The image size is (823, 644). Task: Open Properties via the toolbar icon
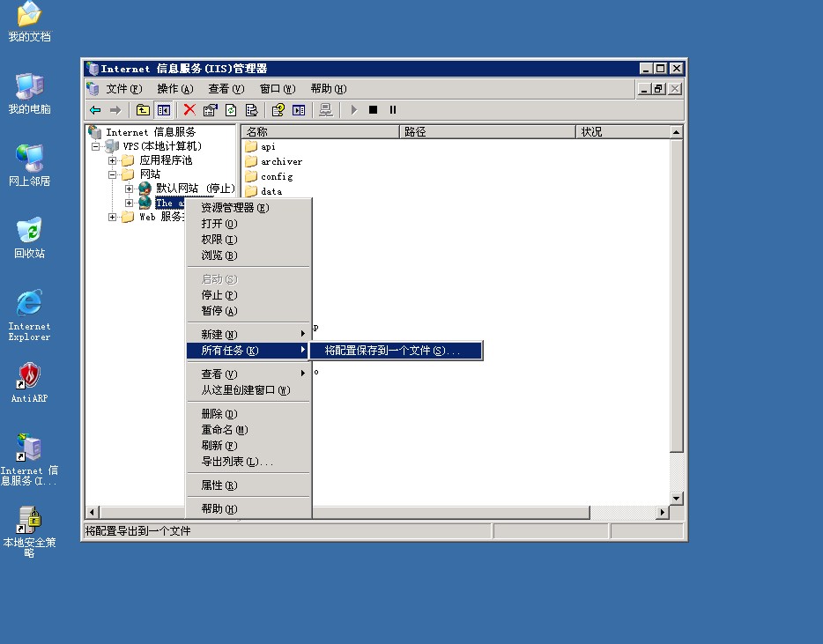[x=210, y=110]
